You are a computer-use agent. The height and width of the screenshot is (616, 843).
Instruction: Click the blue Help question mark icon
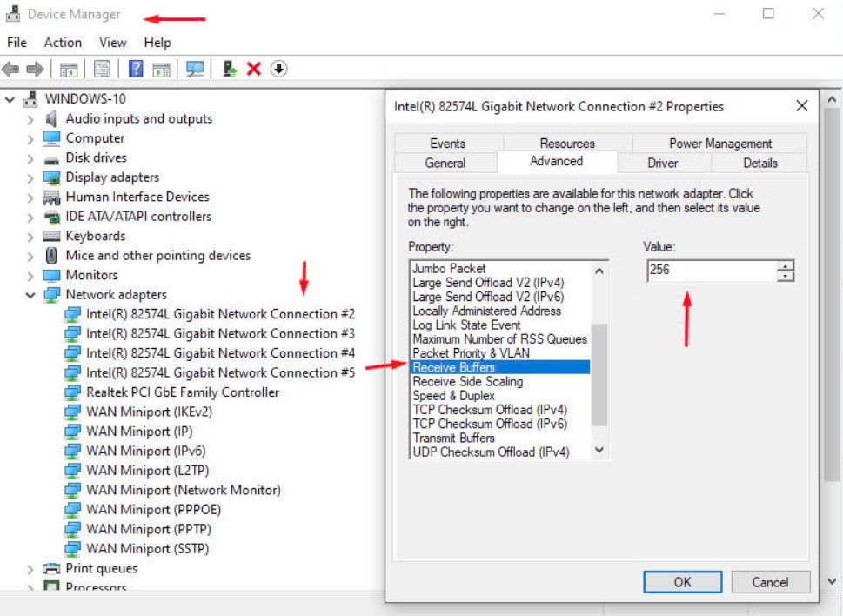click(x=136, y=69)
